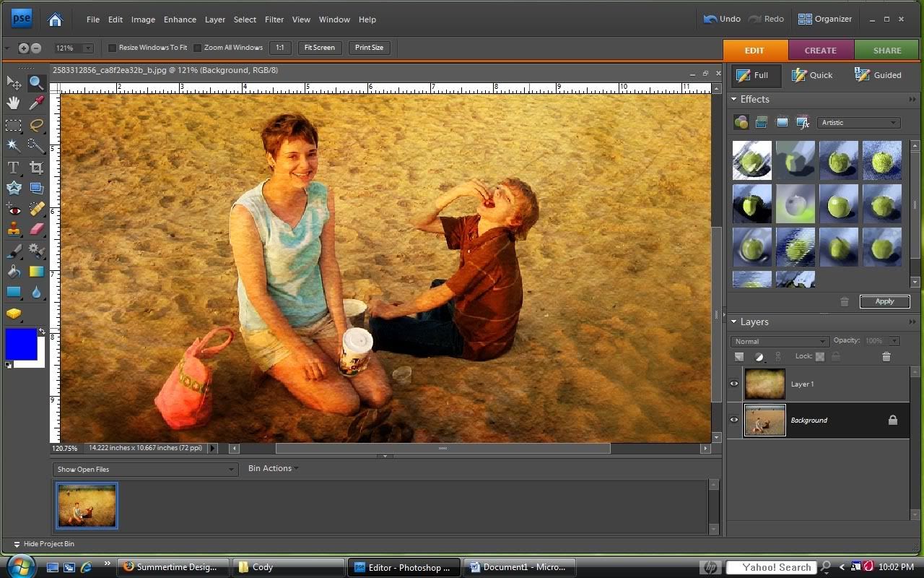Screen dimensions: 924x578
Task: Select the Quick Selection tool
Action: 36,145
